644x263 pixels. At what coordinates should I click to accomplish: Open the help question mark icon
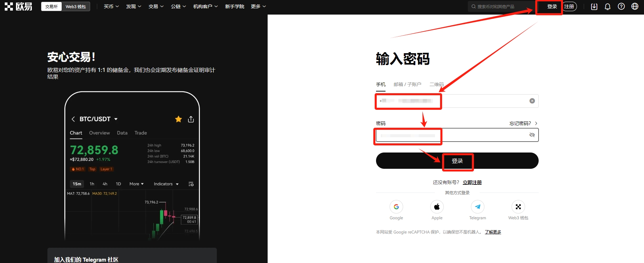point(621,6)
